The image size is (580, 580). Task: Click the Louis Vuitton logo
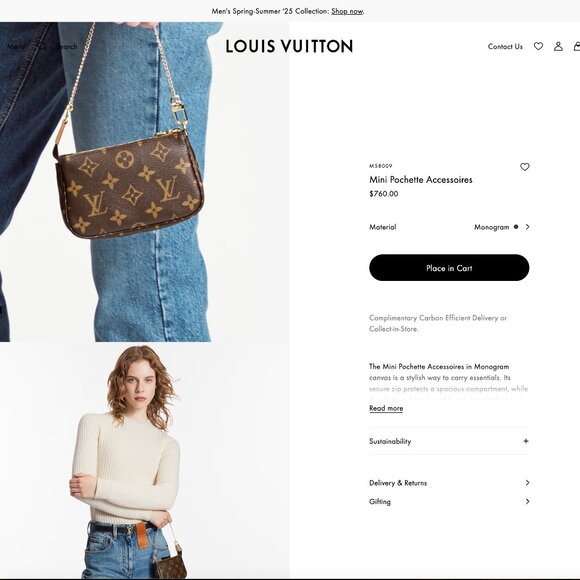pos(289,46)
